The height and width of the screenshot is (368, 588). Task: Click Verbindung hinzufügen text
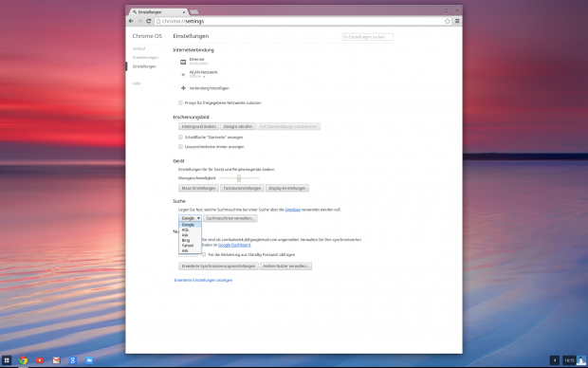(210, 88)
